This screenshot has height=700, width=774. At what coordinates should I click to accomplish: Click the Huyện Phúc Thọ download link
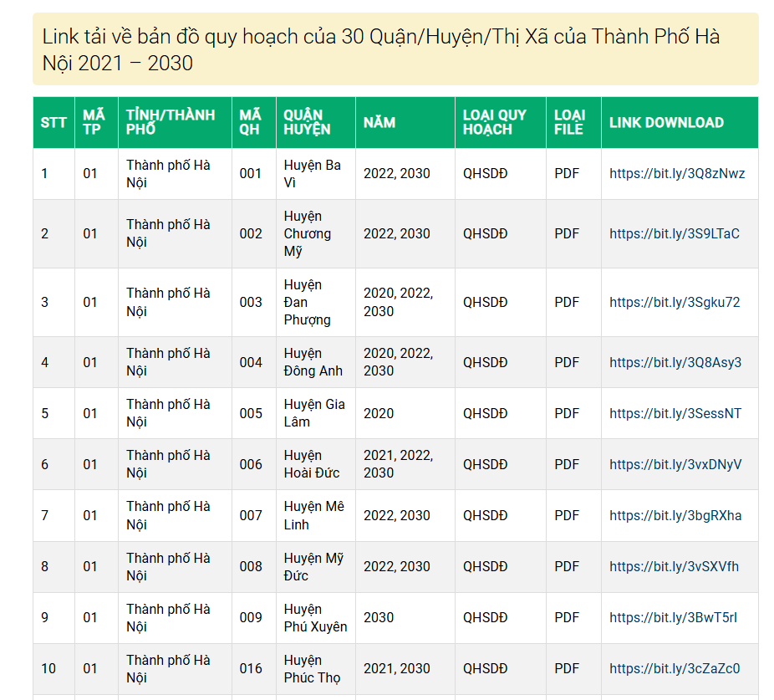[674, 668]
